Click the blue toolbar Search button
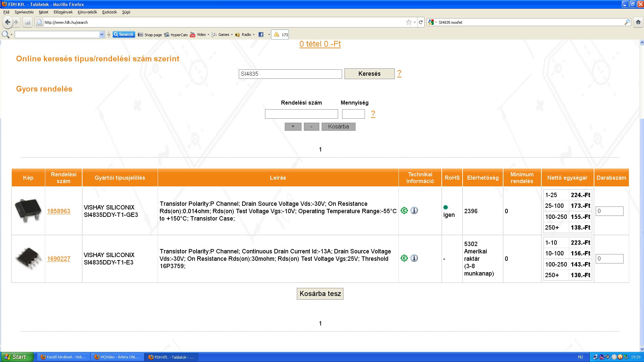 pyautogui.click(x=124, y=35)
